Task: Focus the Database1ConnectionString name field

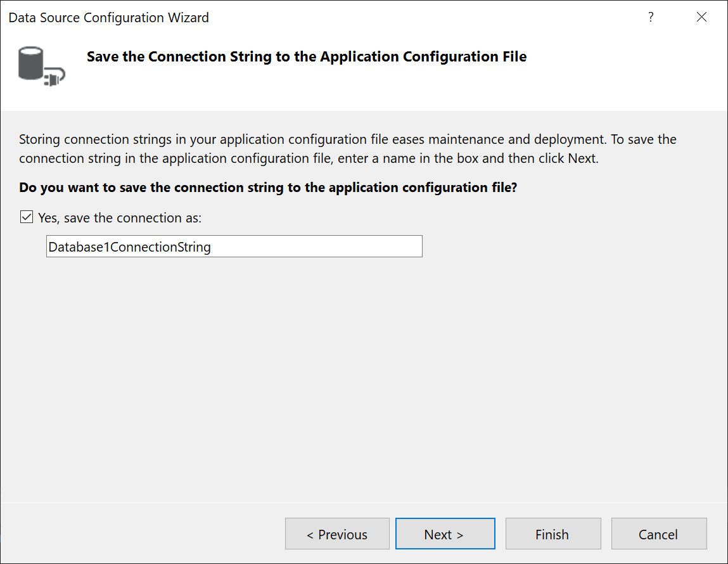Action: pos(234,247)
